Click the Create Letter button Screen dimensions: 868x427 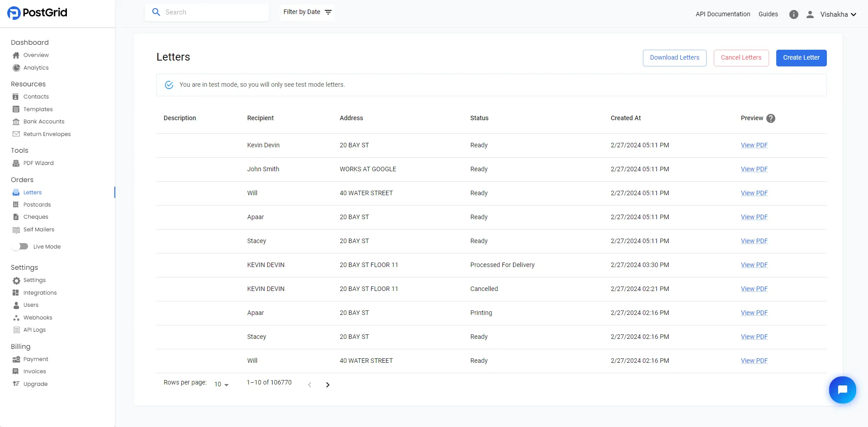point(801,58)
